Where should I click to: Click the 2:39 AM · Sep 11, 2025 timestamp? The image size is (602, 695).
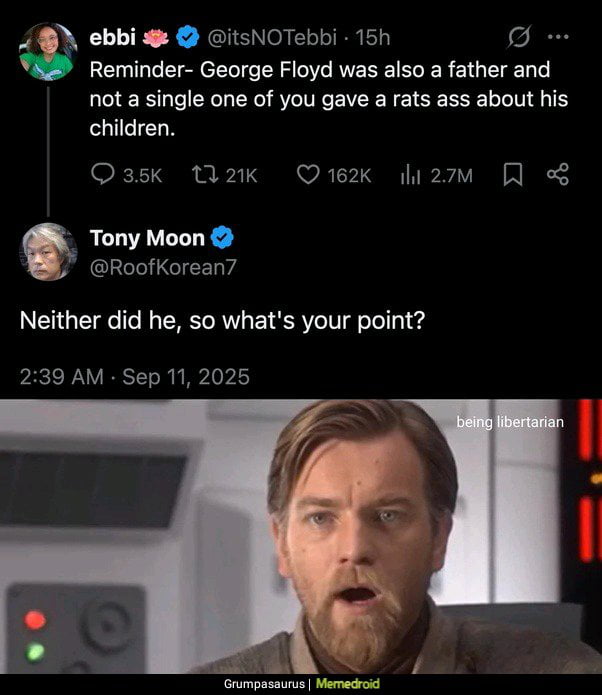click(134, 377)
